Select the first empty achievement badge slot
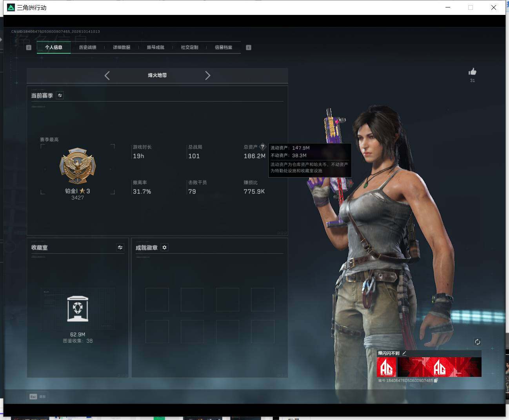The image size is (509, 420). 157,300
